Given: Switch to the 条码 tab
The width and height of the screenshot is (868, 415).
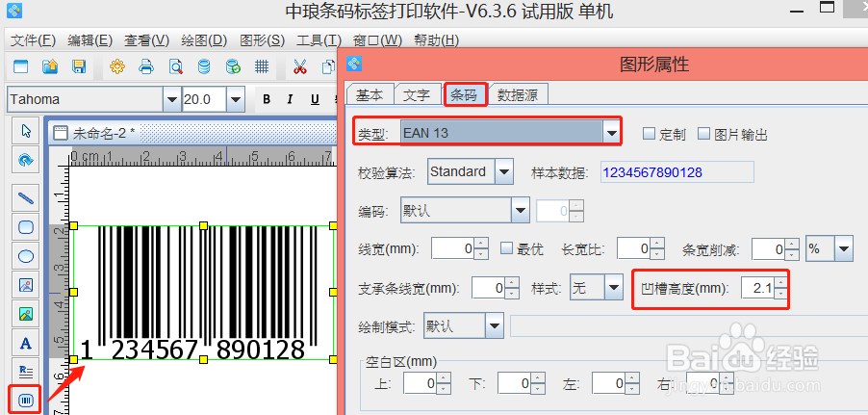Looking at the screenshot, I should tap(464, 94).
